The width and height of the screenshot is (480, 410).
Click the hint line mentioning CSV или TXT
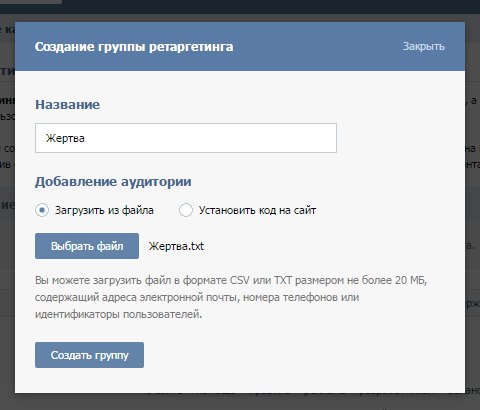[x=231, y=280]
